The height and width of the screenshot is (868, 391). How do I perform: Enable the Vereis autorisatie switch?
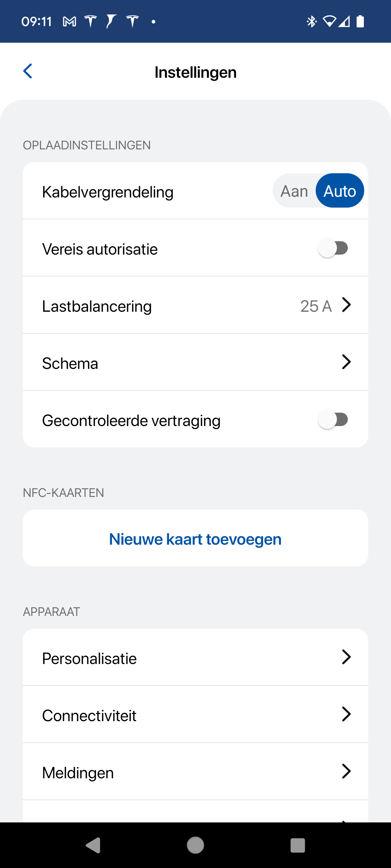click(333, 248)
